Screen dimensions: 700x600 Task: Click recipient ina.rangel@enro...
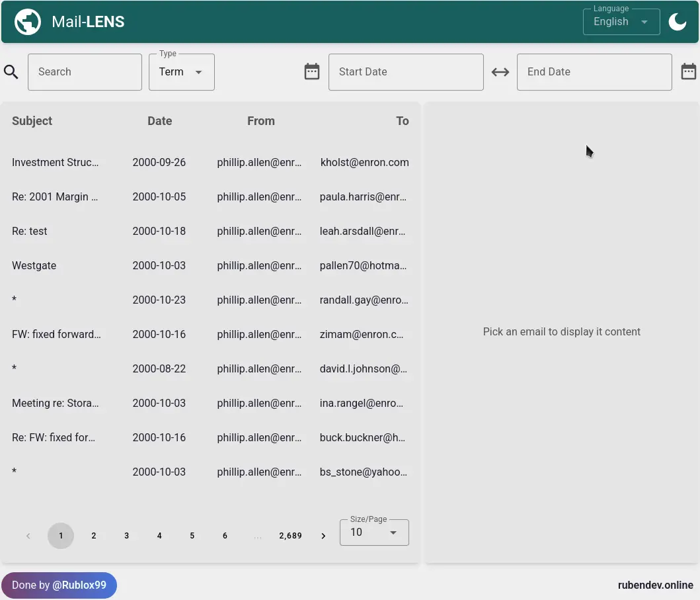coord(362,404)
